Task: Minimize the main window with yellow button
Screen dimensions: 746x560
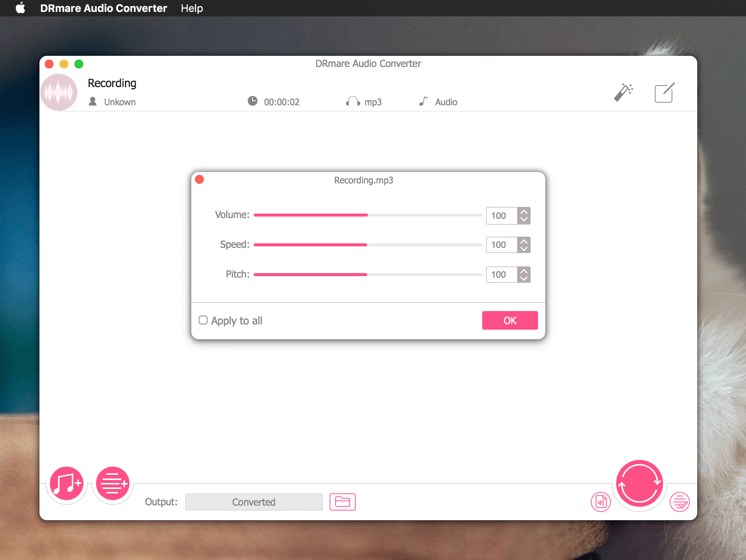Action: (64, 64)
